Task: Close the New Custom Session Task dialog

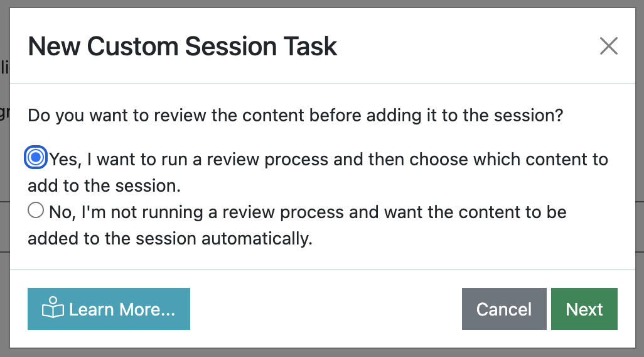Action: click(608, 47)
